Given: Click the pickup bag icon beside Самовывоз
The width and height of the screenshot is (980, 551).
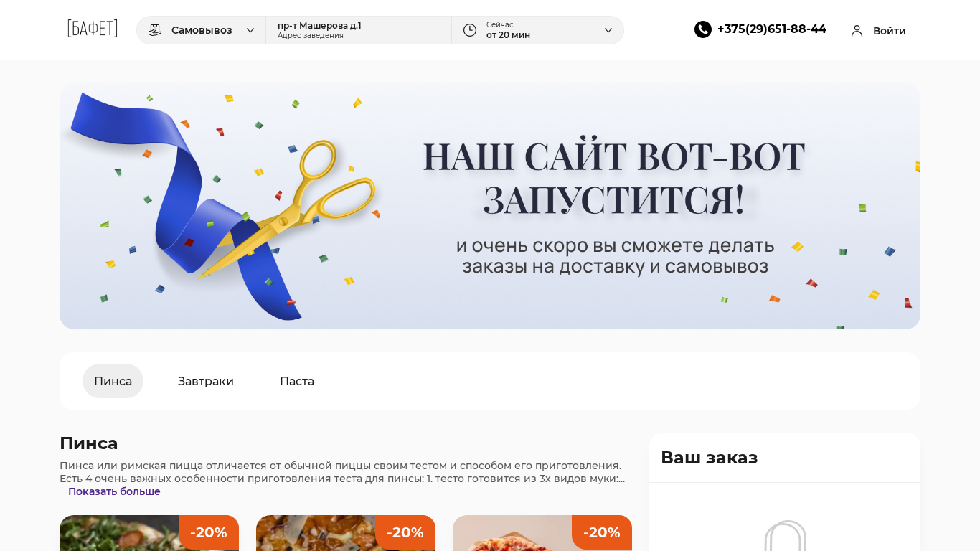Looking at the screenshot, I should pos(155,30).
